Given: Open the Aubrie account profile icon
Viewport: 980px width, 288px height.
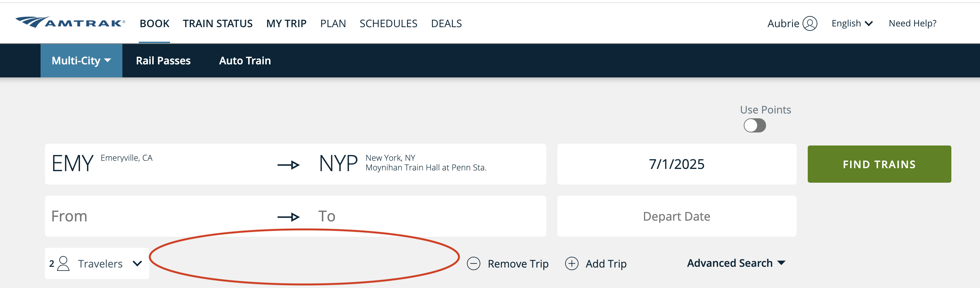Looking at the screenshot, I should click(x=810, y=23).
